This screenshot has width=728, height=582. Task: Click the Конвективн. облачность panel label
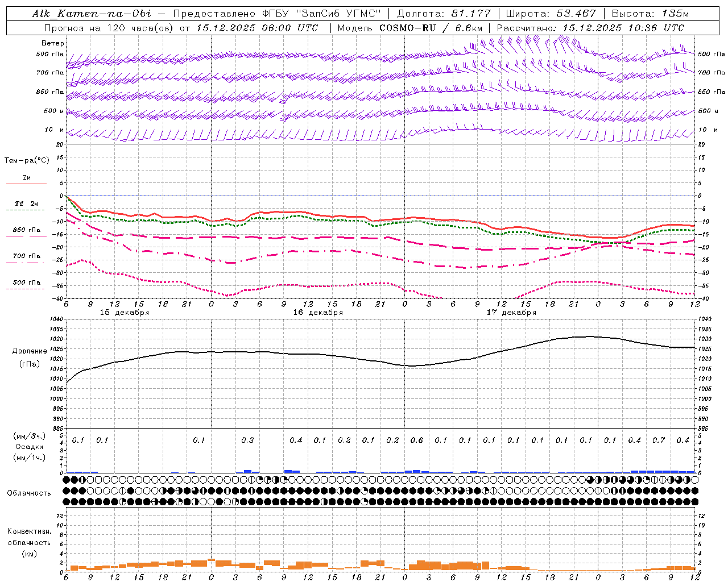coord(29,537)
